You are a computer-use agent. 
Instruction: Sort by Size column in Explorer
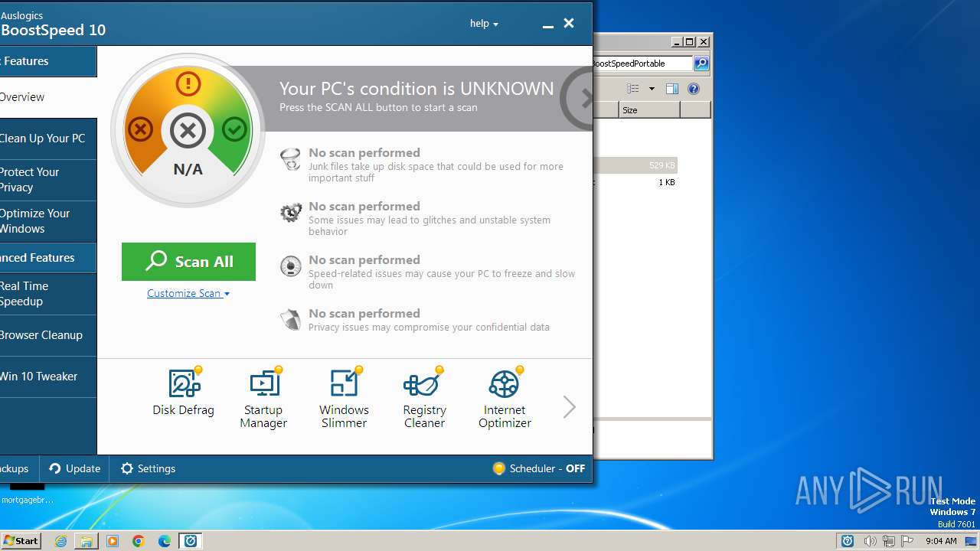649,110
